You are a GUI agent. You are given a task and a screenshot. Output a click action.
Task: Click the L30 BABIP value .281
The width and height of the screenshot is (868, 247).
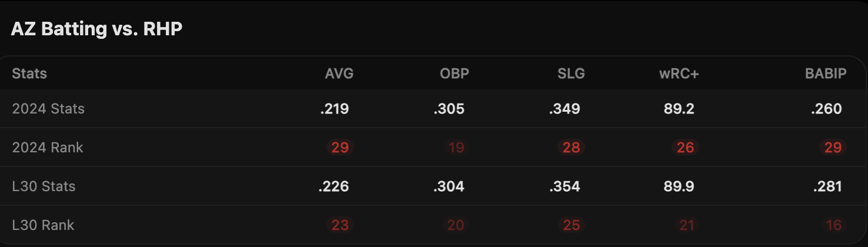[827, 186]
